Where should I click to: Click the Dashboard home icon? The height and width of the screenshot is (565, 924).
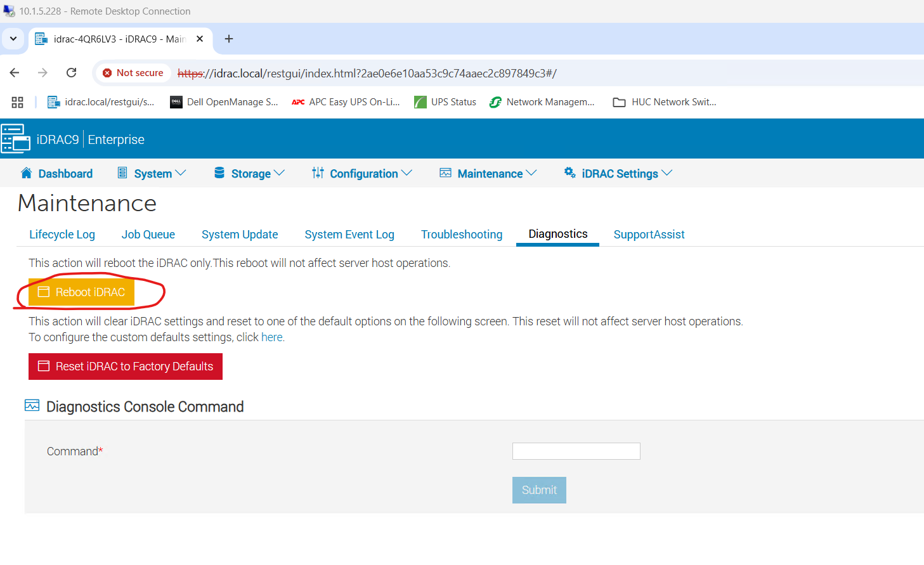26,172
